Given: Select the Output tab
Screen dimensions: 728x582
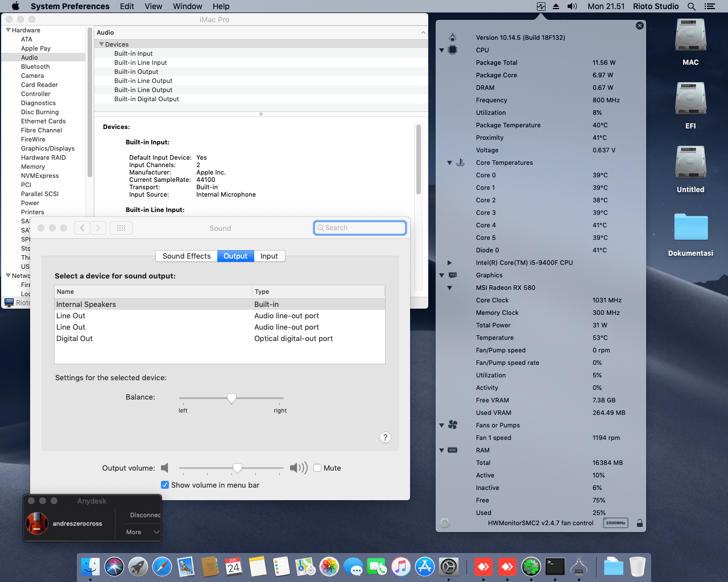Looking at the screenshot, I should [235, 256].
